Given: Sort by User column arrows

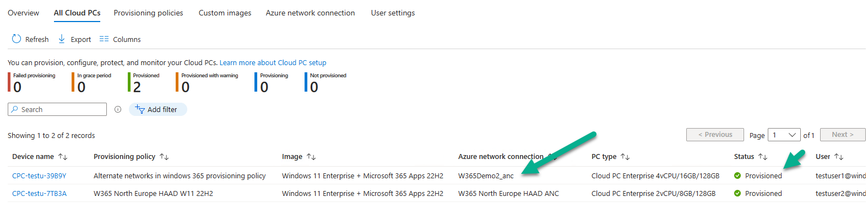Looking at the screenshot, I should coord(839,157).
